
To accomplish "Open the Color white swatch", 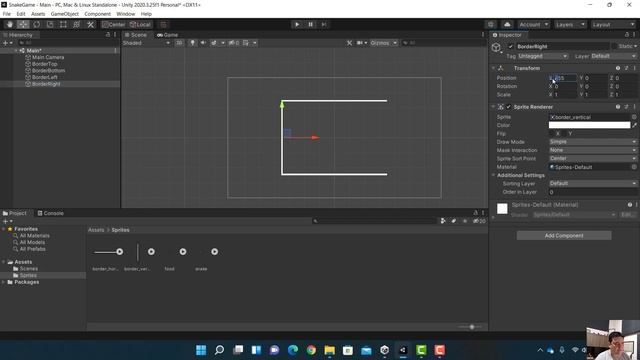I will point(589,125).
